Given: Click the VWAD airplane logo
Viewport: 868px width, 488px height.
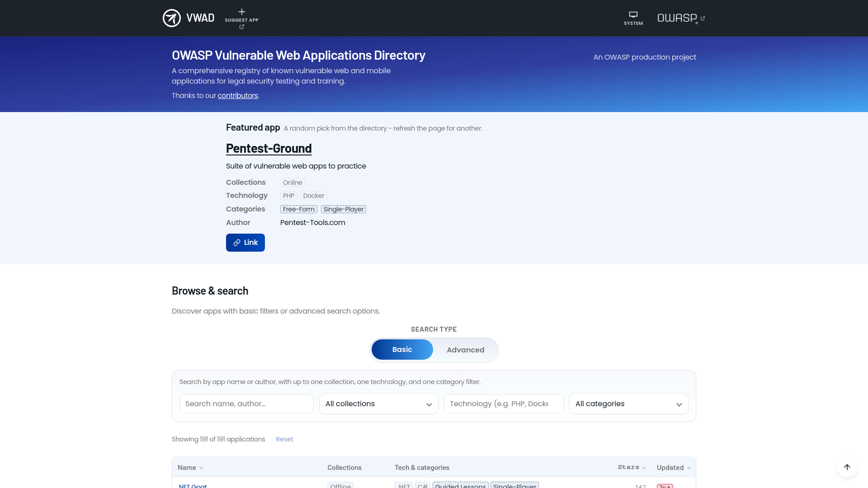Looking at the screenshot, I should coord(172,18).
